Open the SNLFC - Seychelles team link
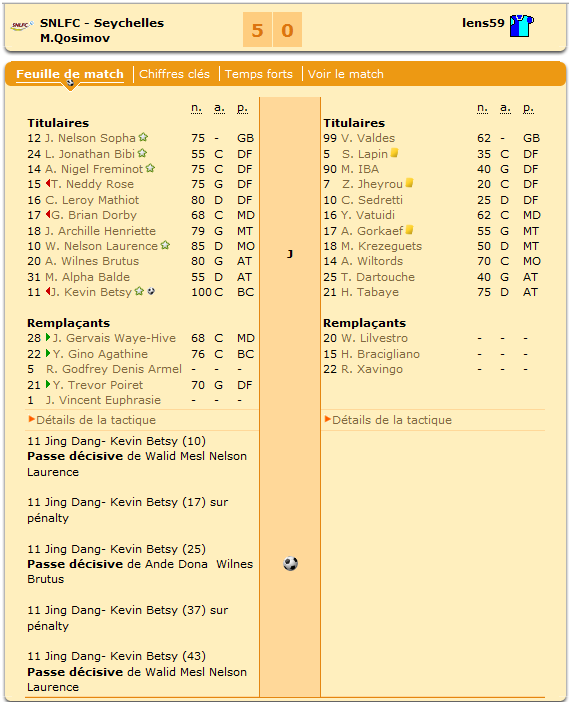This screenshot has height=702, width=571. (x=102, y=23)
